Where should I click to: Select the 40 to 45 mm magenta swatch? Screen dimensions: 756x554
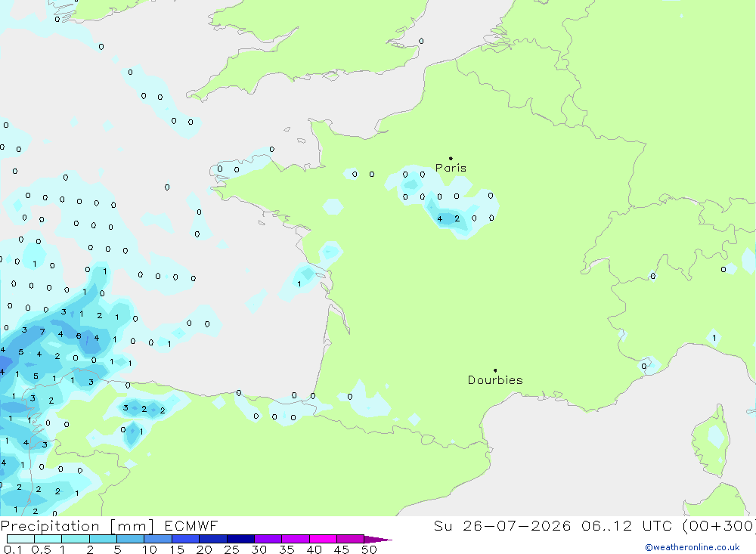tap(323, 539)
